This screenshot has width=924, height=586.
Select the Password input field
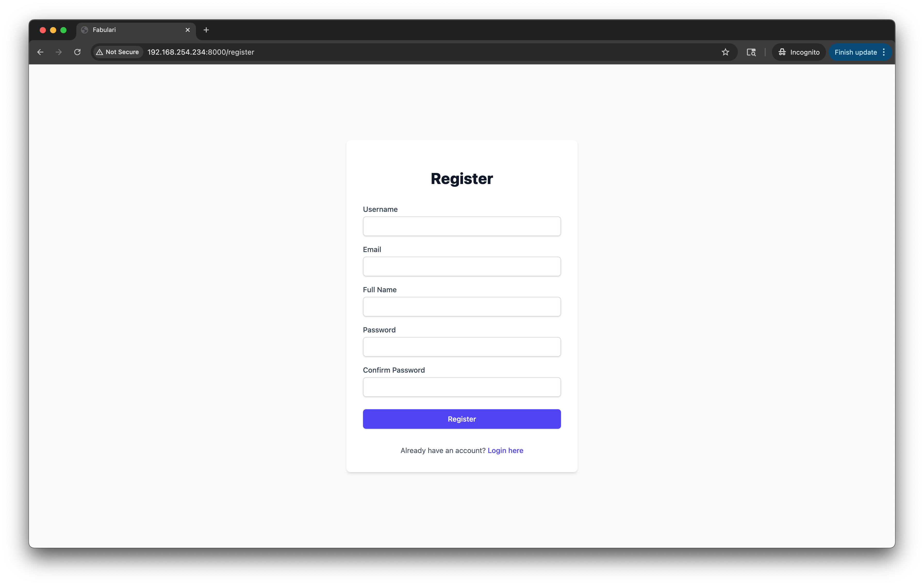(462, 347)
